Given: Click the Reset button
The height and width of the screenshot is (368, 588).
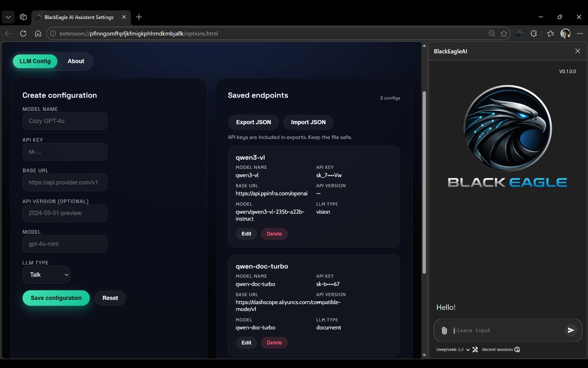Looking at the screenshot, I should coord(110,298).
